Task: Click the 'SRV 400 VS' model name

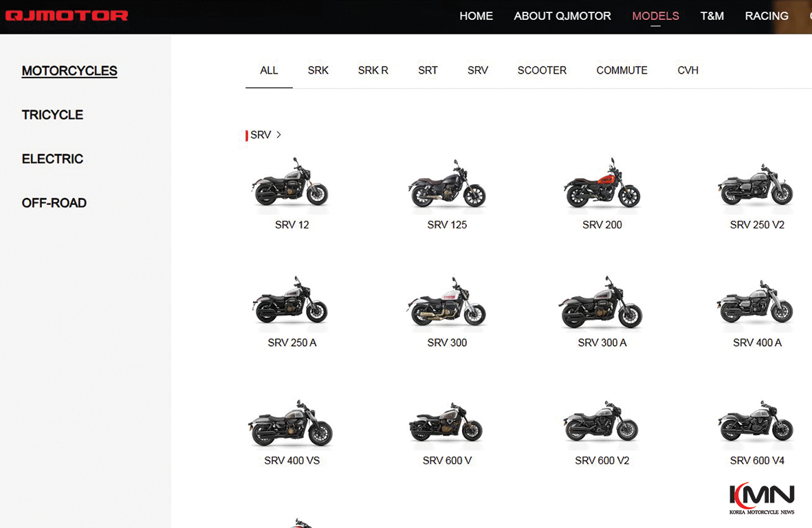Action: [292, 461]
